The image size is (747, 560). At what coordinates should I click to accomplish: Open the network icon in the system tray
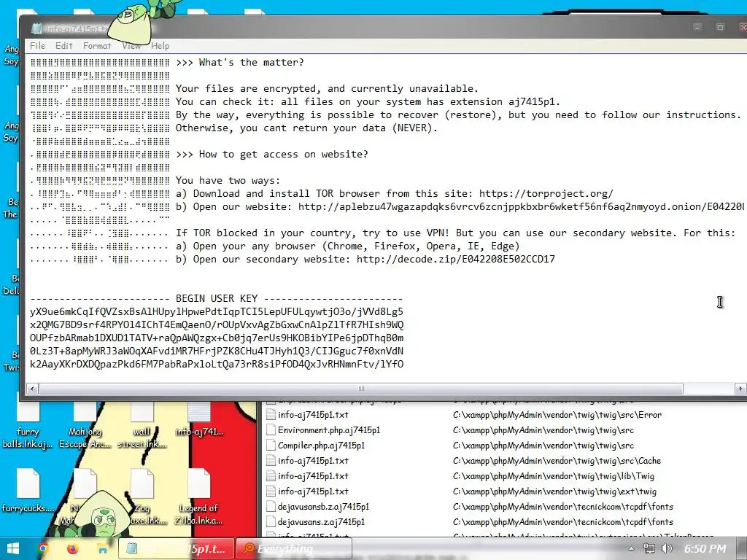649,548
